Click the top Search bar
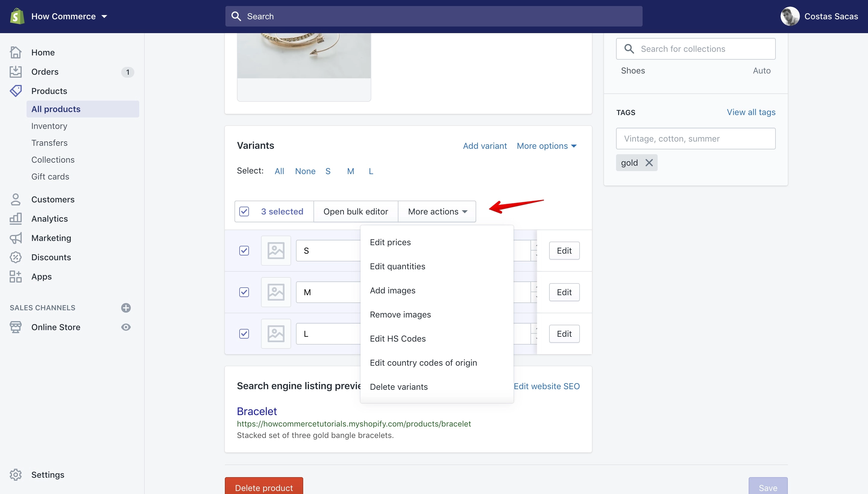 point(433,16)
